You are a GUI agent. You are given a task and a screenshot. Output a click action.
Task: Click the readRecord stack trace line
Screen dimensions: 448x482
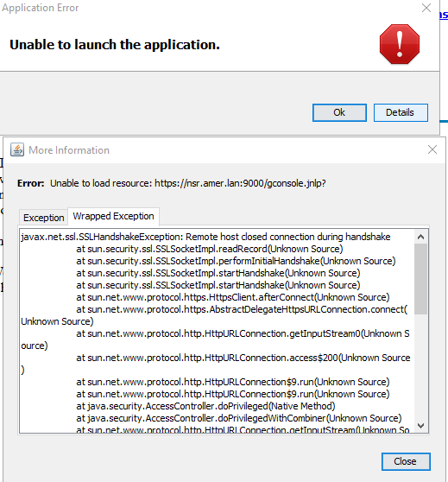[x=210, y=249]
